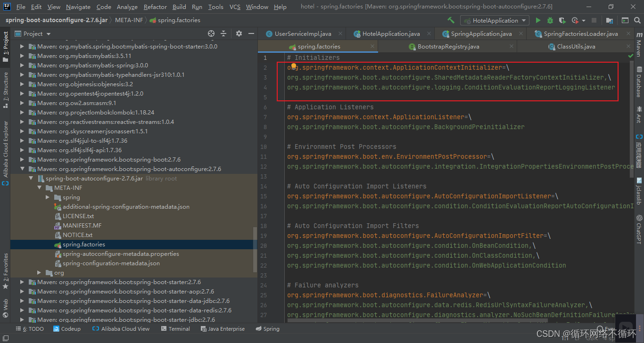Run the HotelApplication with the green Run icon
This screenshot has width=644, height=343.
click(x=538, y=20)
